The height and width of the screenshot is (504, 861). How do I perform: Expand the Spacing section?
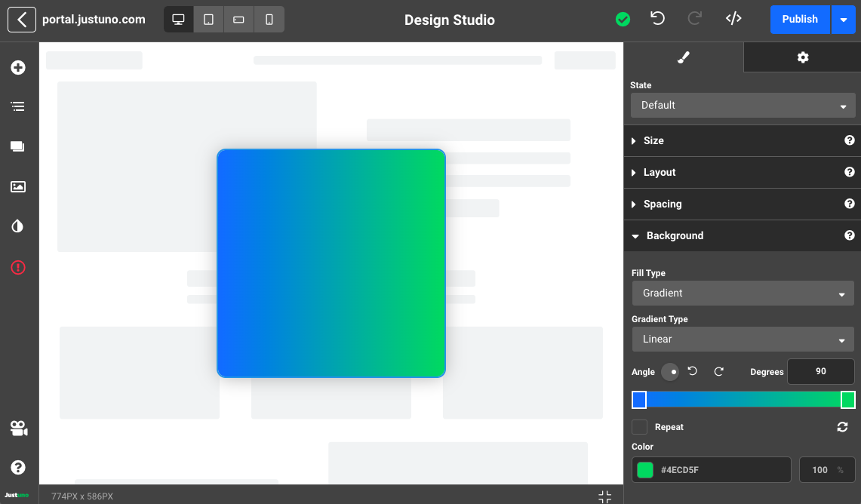(x=663, y=204)
